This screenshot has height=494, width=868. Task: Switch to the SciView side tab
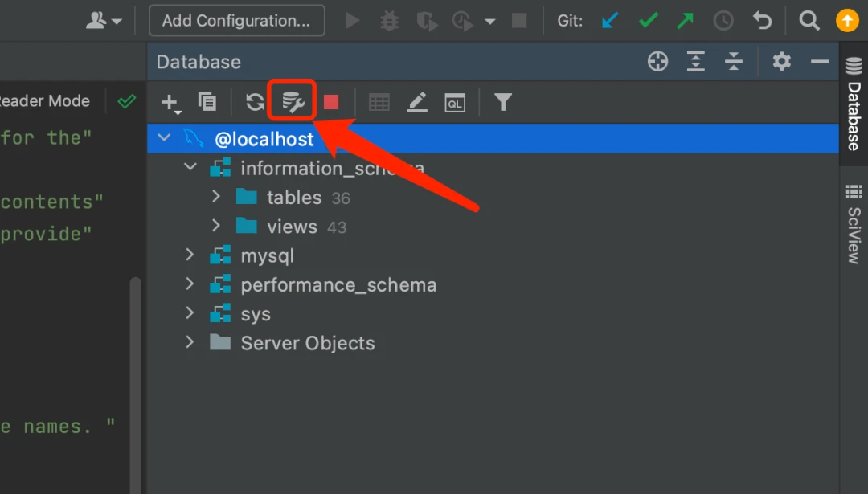[x=854, y=225]
